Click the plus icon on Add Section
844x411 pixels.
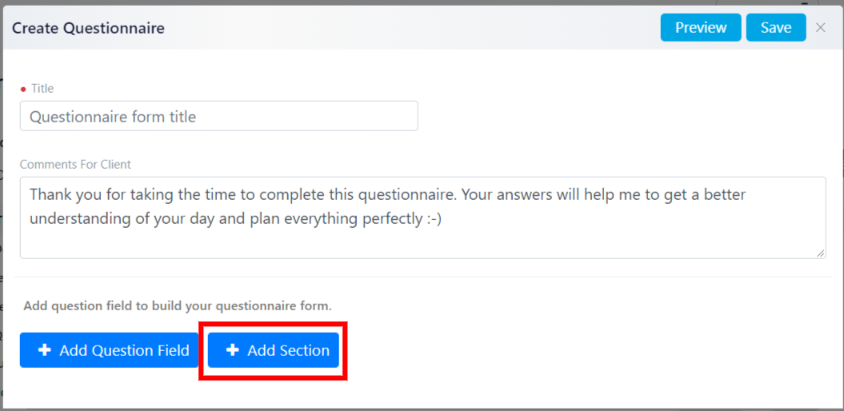232,350
